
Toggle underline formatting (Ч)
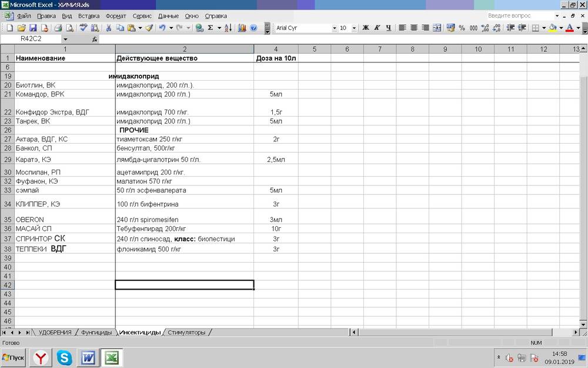tap(388, 28)
